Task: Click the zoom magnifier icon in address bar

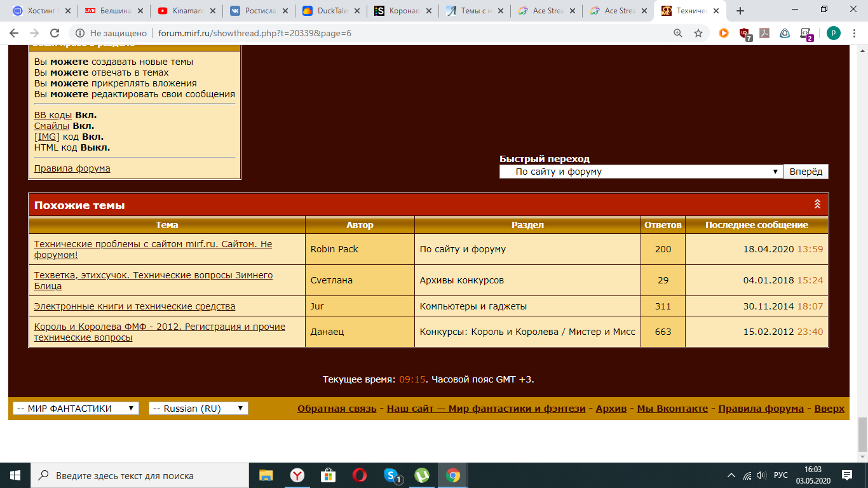Action: click(678, 33)
